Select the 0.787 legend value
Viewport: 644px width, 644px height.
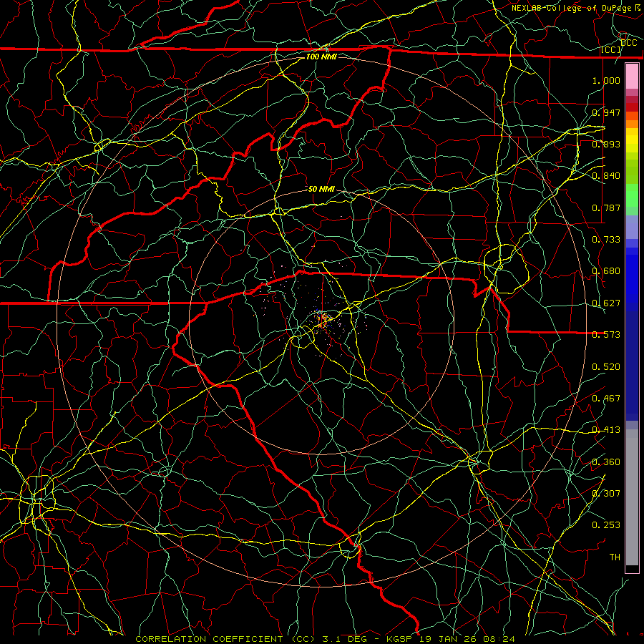coord(606,208)
